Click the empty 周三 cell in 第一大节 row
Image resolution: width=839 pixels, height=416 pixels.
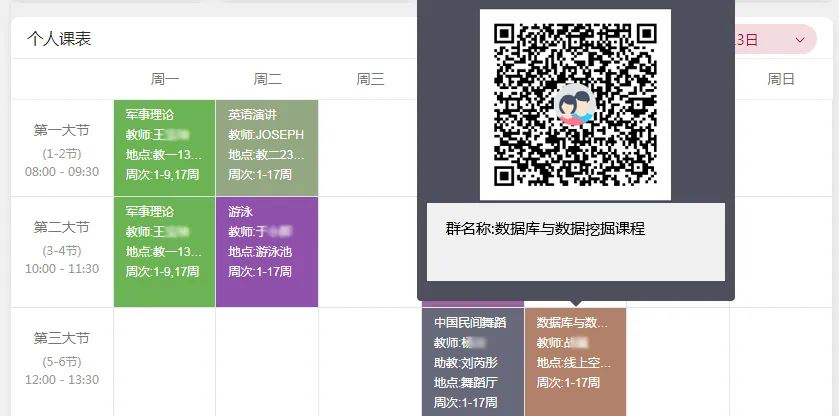click(x=370, y=147)
